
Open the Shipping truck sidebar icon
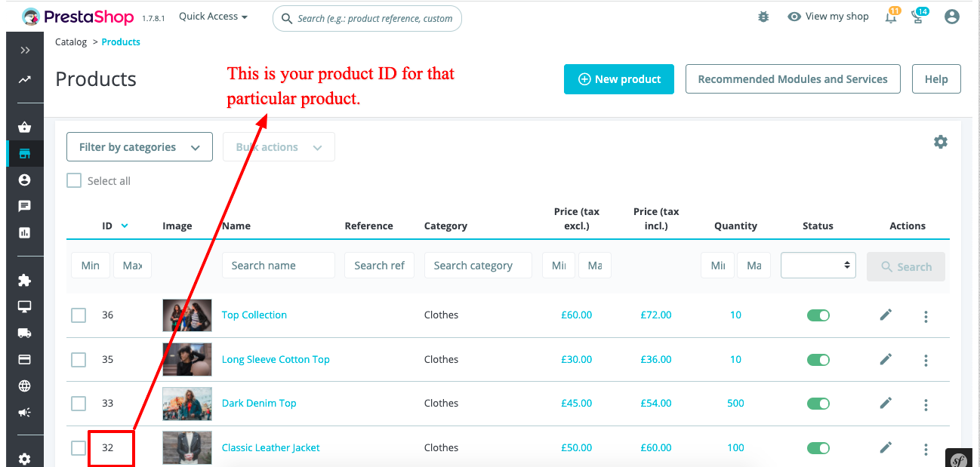(25, 333)
